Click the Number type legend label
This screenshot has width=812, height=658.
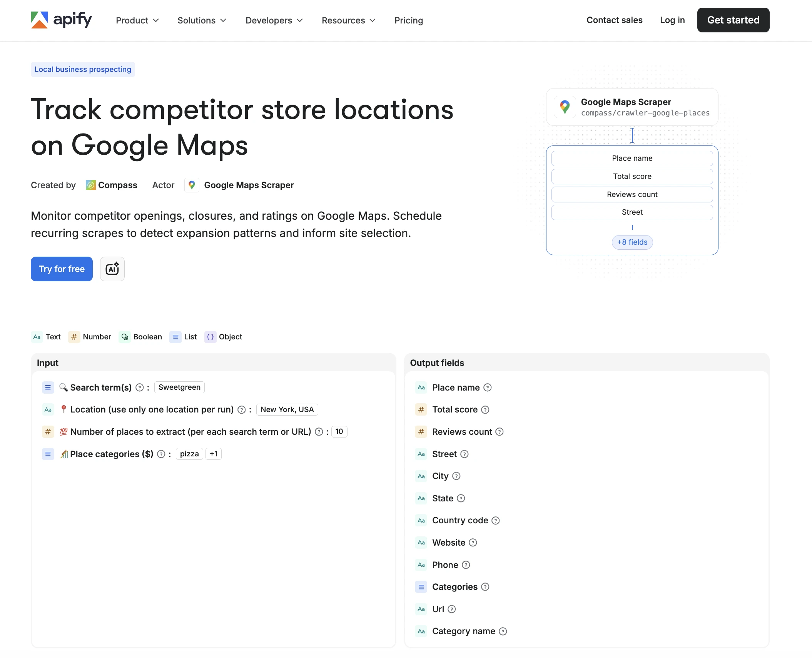[x=97, y=337]
